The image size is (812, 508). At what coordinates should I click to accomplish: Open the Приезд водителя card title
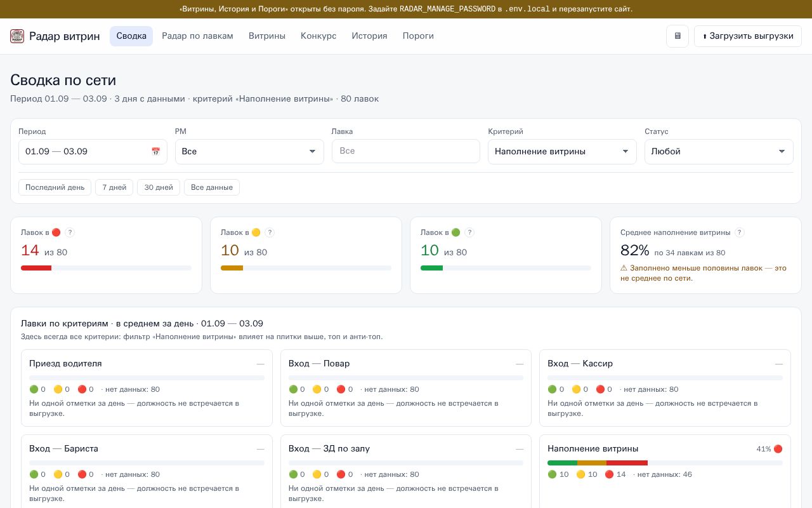(65, 363)
